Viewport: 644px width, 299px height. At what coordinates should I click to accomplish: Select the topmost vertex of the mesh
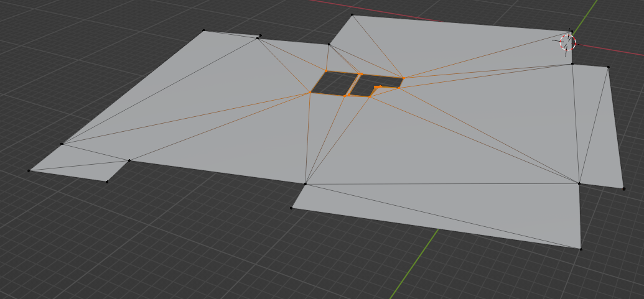tap(352, 15)
